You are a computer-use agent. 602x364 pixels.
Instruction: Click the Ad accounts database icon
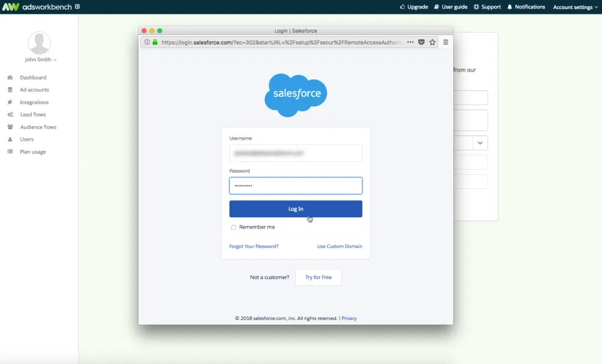coord(10,90)
